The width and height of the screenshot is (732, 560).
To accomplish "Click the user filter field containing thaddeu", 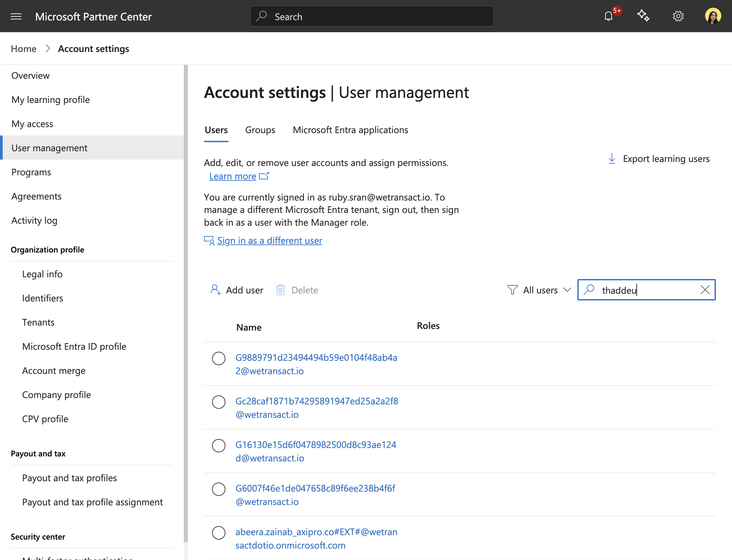I will coord(646,290).
